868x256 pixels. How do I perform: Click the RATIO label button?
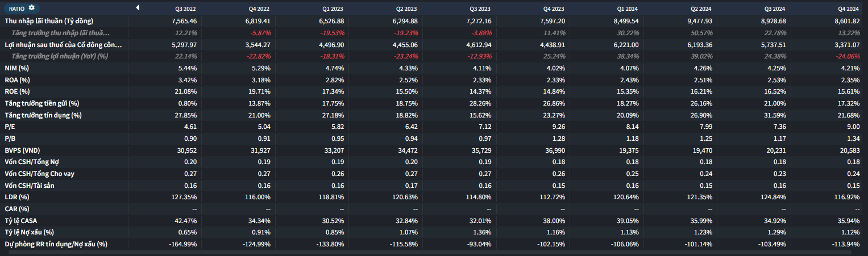[x=16, y=9]
